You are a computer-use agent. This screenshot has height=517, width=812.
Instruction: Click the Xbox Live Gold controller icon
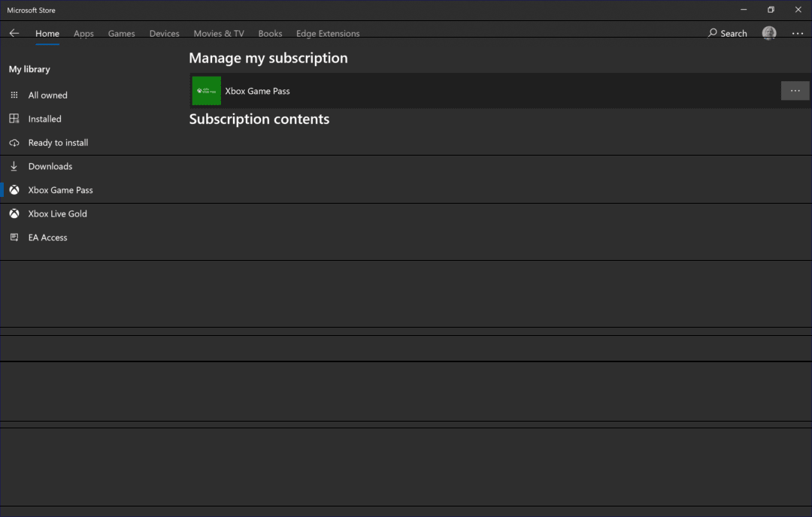click(x=14, y=213)
